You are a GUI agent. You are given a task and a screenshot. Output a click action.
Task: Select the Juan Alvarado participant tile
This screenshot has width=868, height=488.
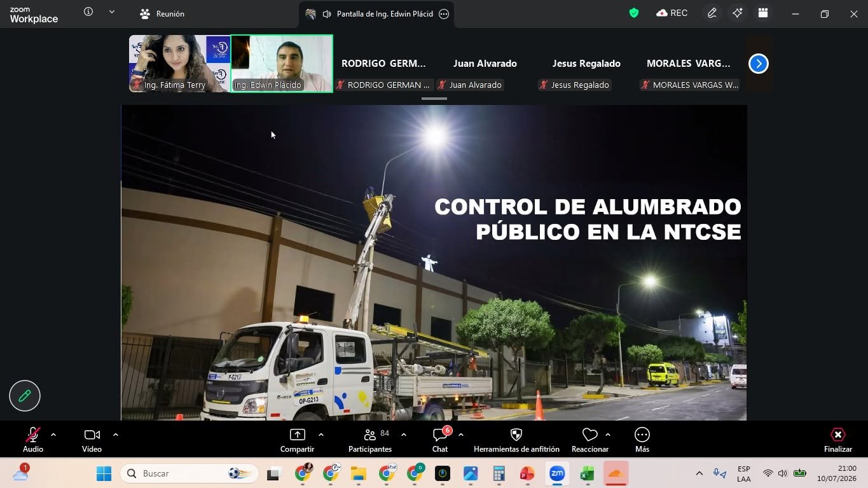click(485, 64)
